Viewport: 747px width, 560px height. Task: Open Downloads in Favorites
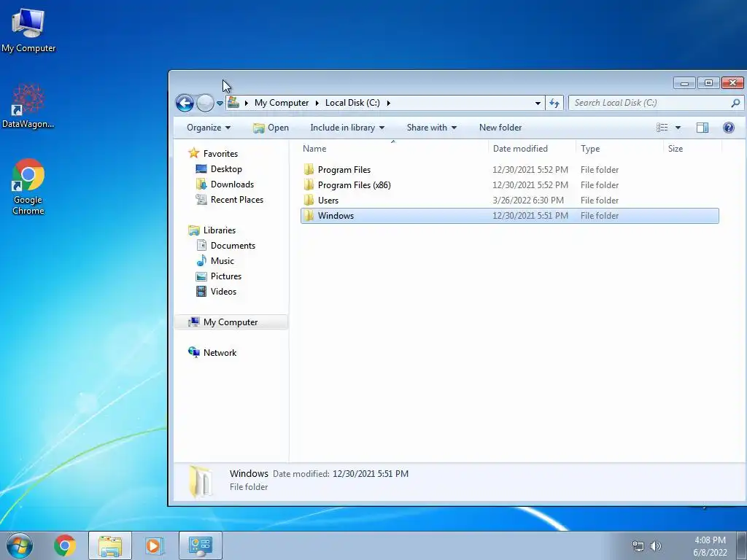(232, 184)
